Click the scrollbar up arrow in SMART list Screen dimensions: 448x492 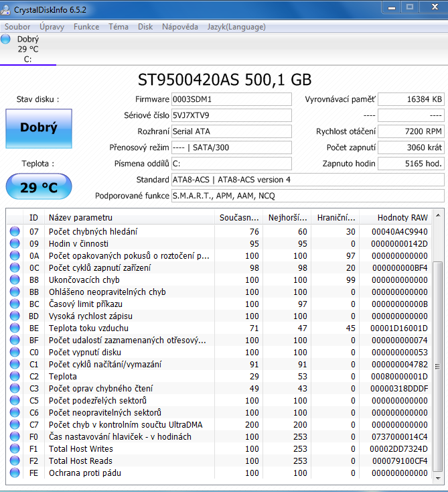click(x=438, y=216)
